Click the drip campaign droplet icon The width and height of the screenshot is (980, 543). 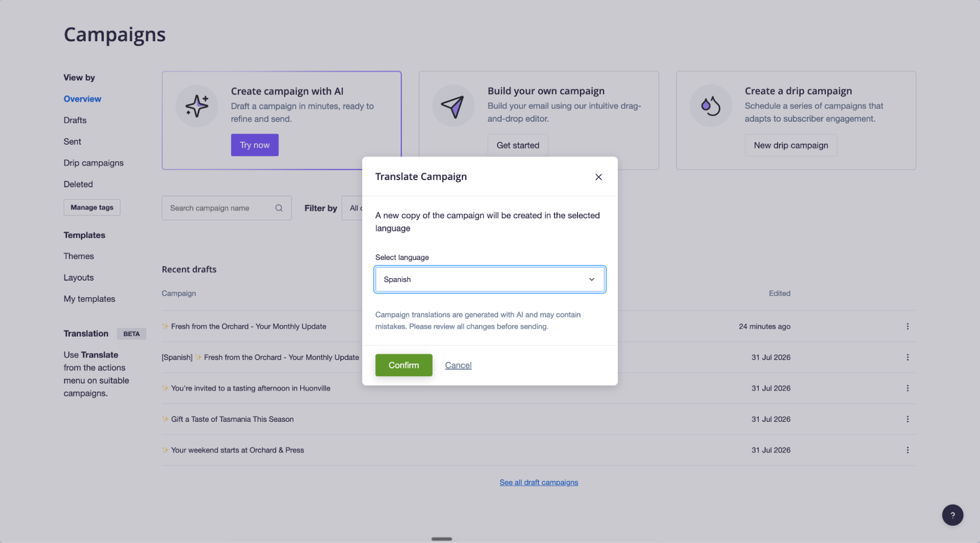coord(710,106)
